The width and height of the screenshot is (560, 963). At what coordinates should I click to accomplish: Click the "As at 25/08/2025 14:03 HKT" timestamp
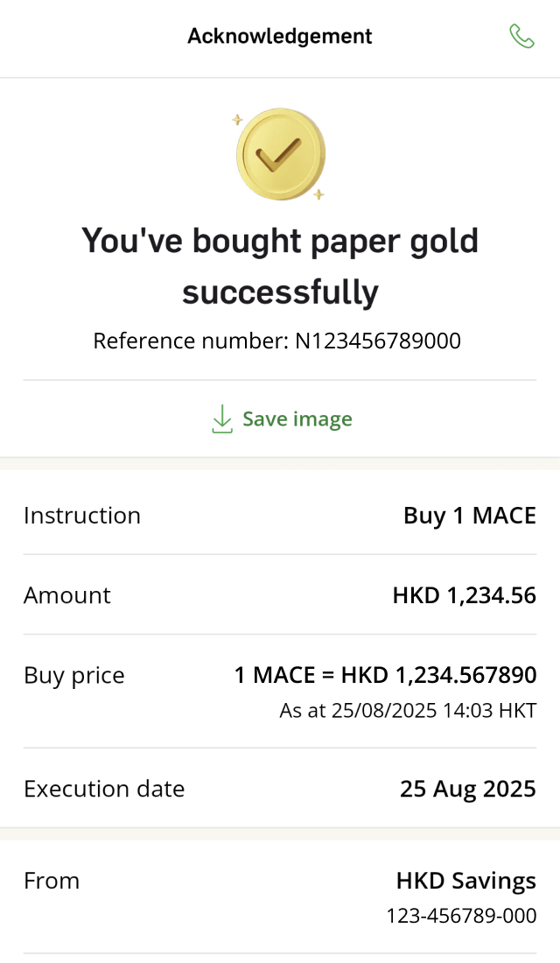coord(408,710)
